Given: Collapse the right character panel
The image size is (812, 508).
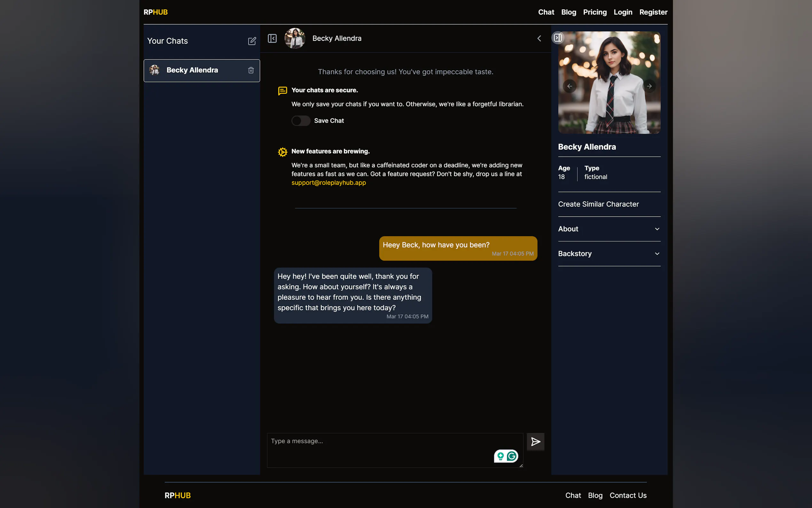Looking at the screenshot, I should pos(558,38).
